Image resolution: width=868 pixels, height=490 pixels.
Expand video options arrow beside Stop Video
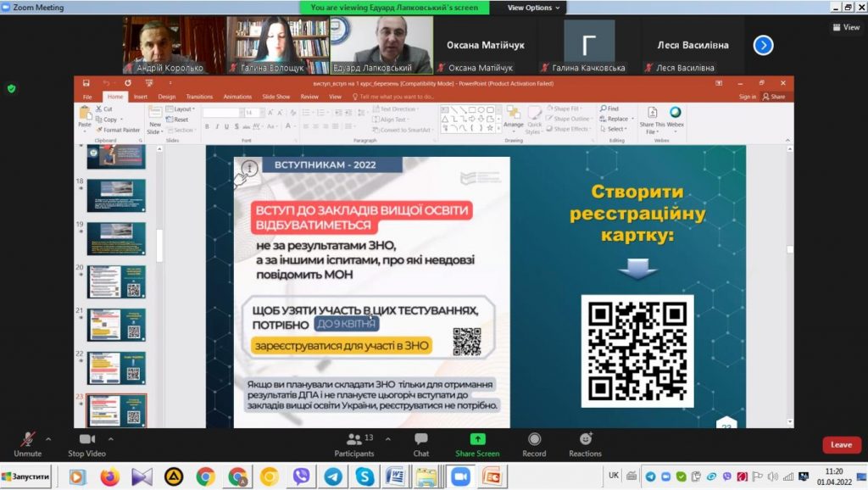(111, 439)
